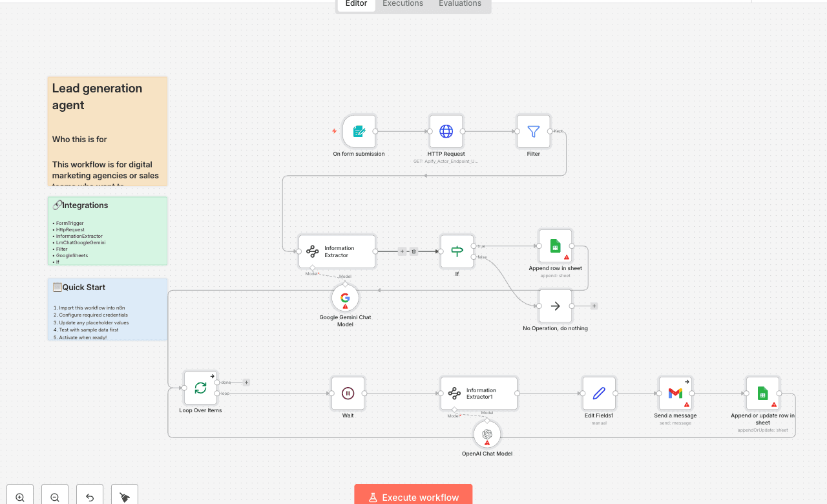Tidy up the workflow with the broom icon
The height and width of the screenshot is (504, 827).
124,494
